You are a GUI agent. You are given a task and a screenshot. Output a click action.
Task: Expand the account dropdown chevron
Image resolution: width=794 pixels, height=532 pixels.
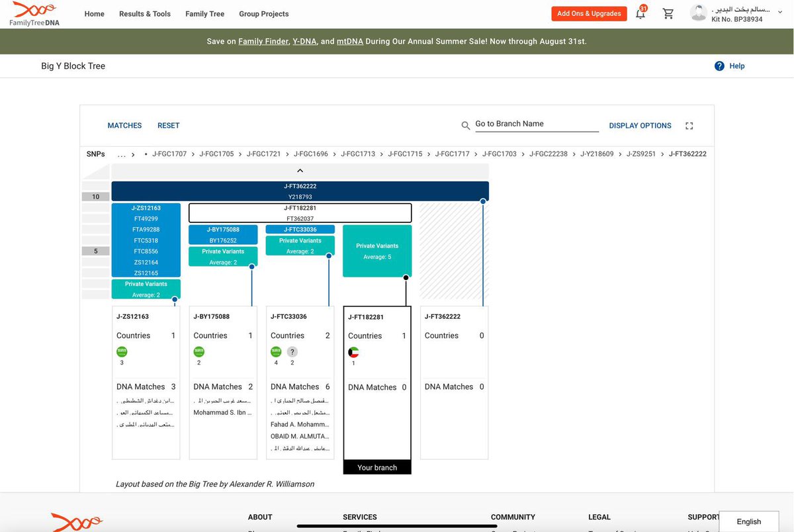[781, 12]
